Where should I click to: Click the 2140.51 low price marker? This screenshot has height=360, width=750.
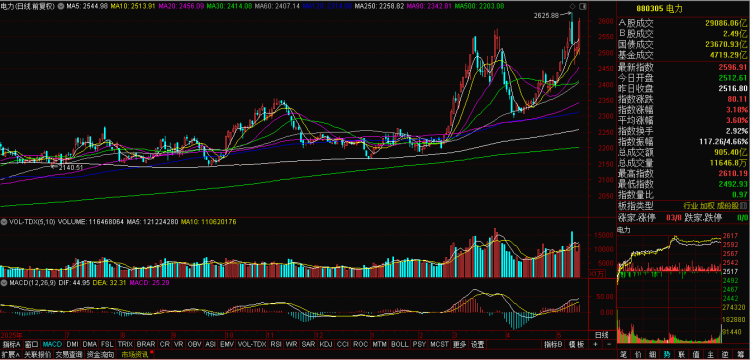[x=71, y=167]
